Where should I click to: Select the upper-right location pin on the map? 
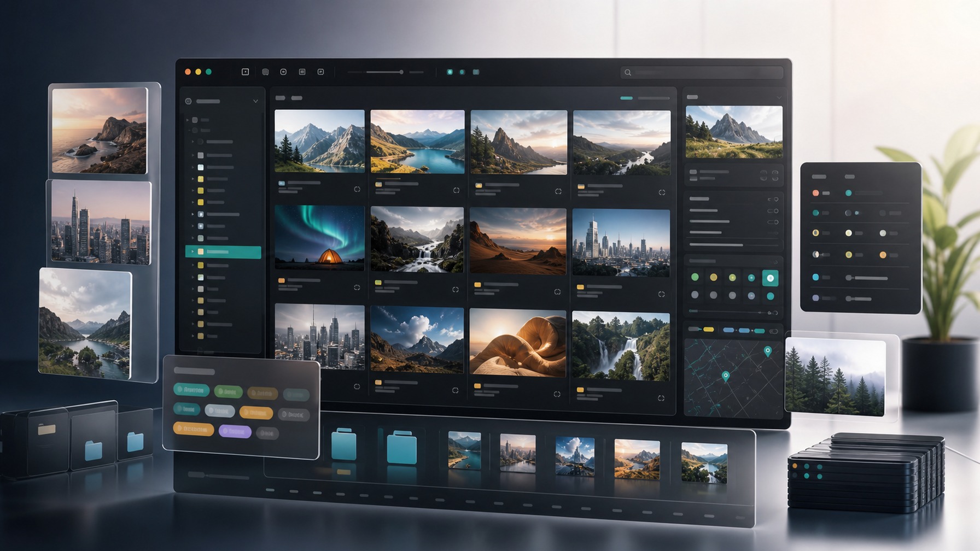click(768, 351)
